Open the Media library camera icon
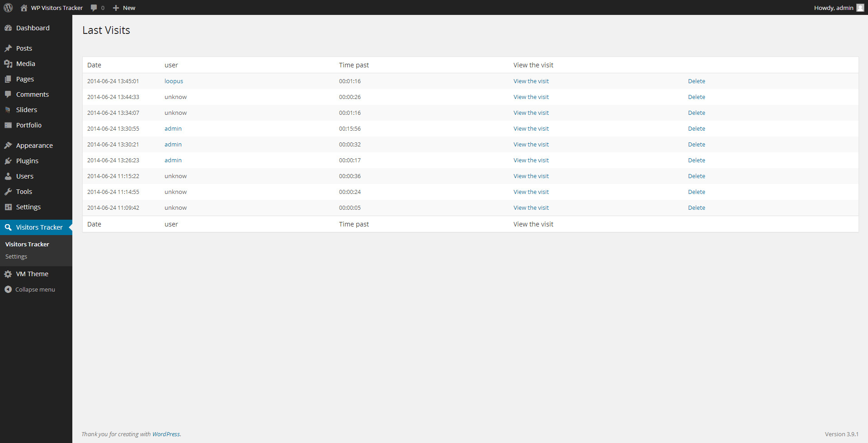Screen dimensions: 868x443 (9, 63)
